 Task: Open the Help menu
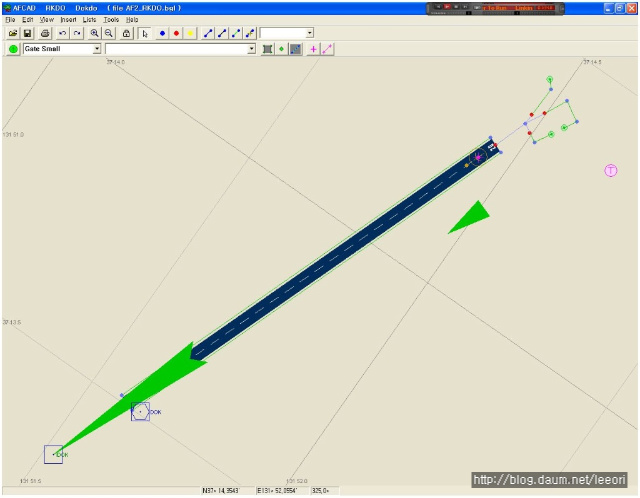132,20
